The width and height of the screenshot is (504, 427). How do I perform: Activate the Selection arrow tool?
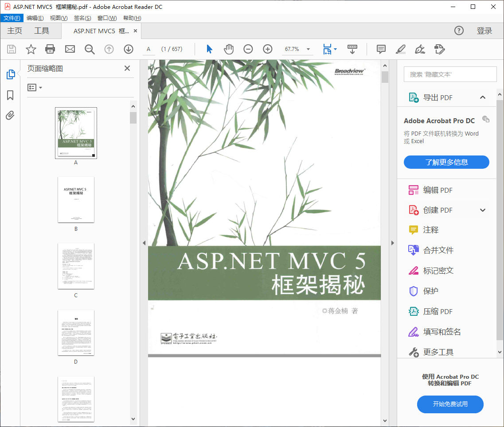point(209,49)
